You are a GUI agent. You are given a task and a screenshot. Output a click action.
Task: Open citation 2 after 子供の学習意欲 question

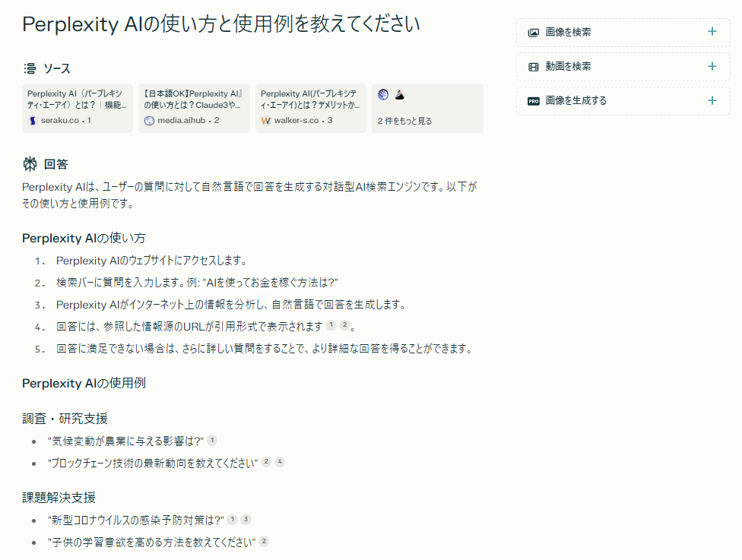(x=264, y=541)
